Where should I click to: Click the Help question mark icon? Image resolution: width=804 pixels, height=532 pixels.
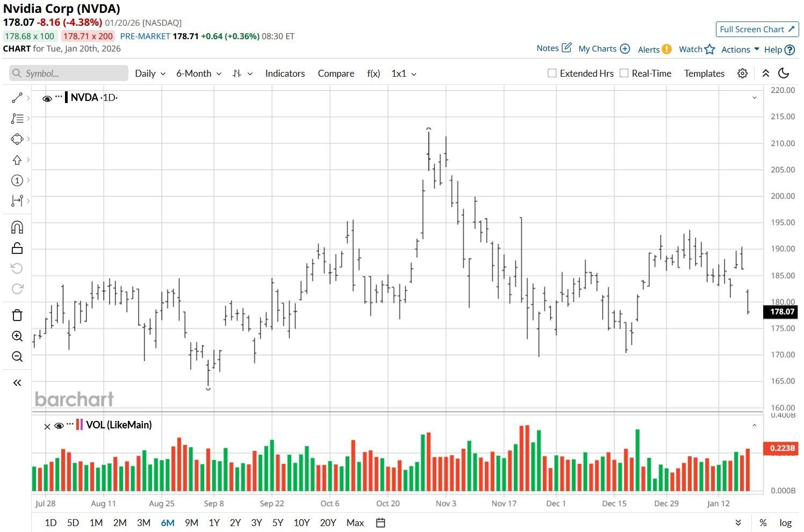point(789,49)
